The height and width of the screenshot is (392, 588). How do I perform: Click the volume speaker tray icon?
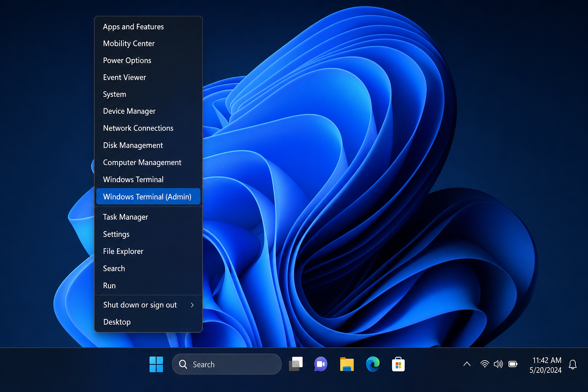[498, 364]
